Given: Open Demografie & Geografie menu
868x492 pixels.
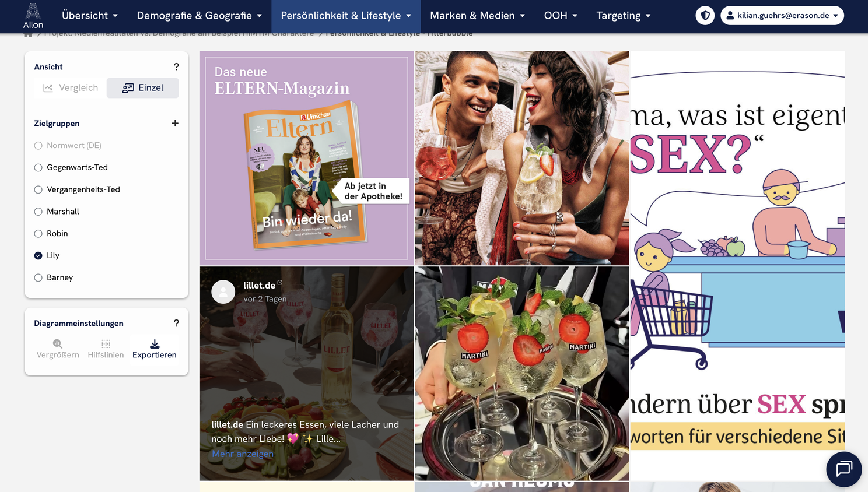Looking at the screenshot, I should point(199,16).
